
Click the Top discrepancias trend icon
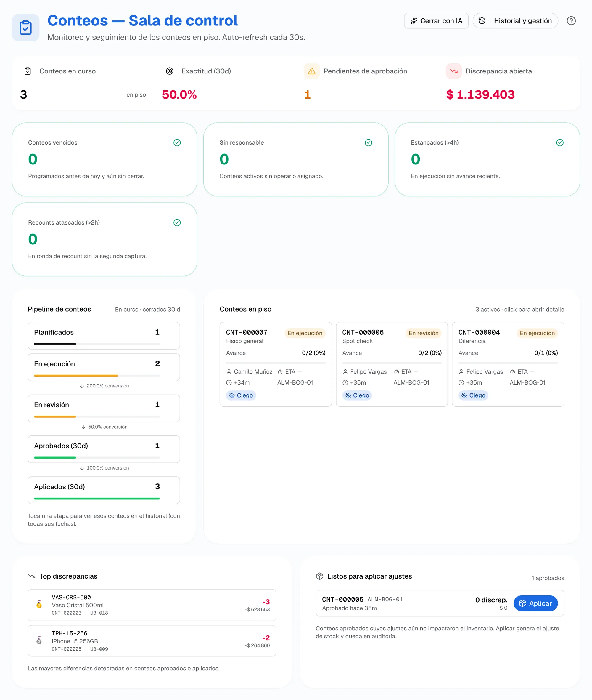(32, 576)
